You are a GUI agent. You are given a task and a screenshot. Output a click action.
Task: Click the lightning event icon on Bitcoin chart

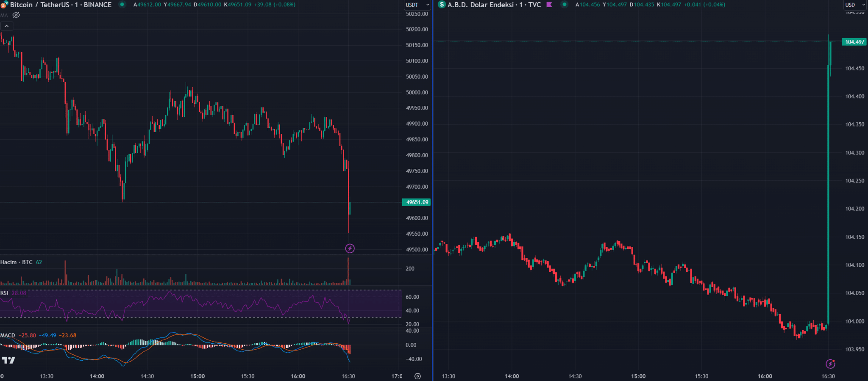click(x=350, y=248)
